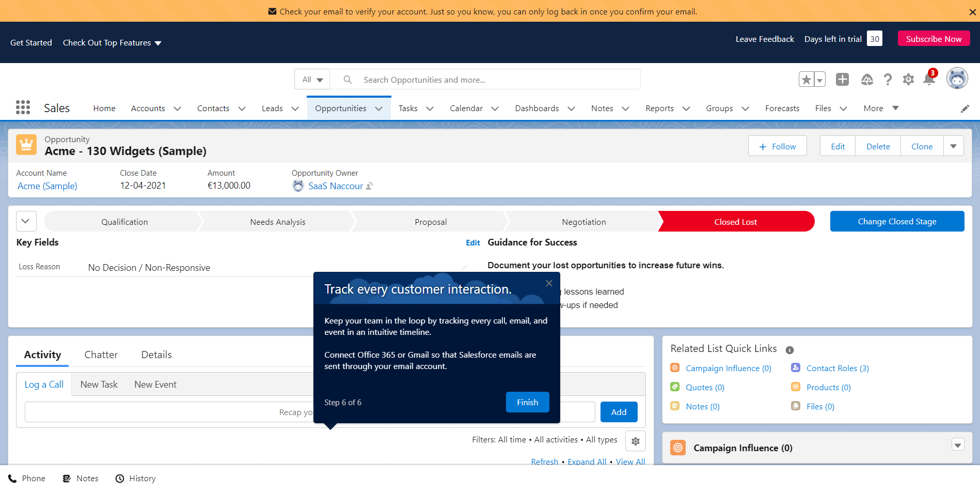Screen dimensions: 980x491
Task: Click the Campaign Influence card header icon
Action: [678, 448]
